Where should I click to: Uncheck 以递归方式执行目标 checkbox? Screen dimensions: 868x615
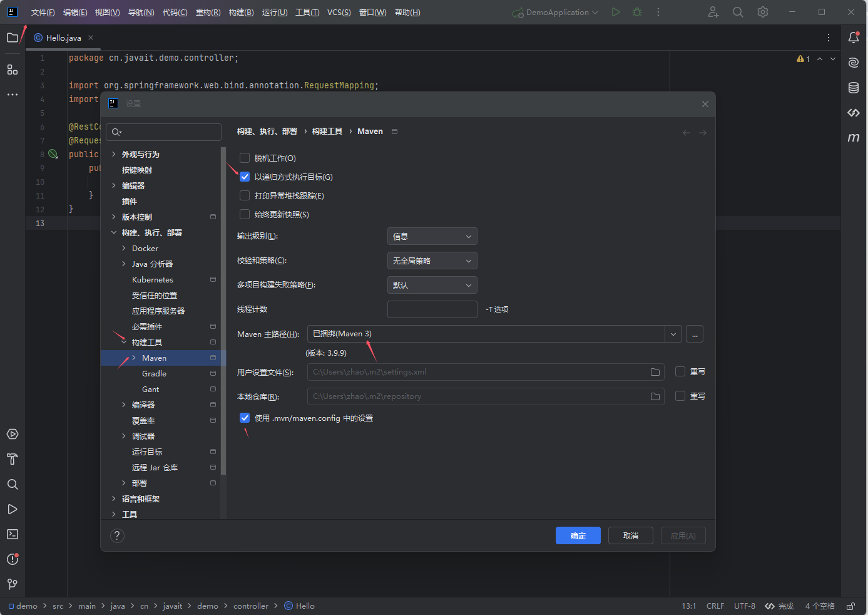(245, 177)
